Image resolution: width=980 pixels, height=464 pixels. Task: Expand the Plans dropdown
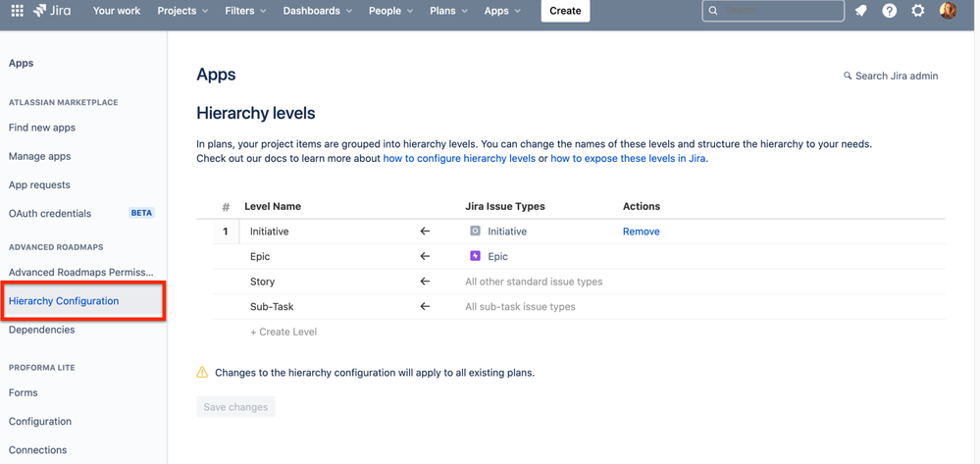point(449,11)
